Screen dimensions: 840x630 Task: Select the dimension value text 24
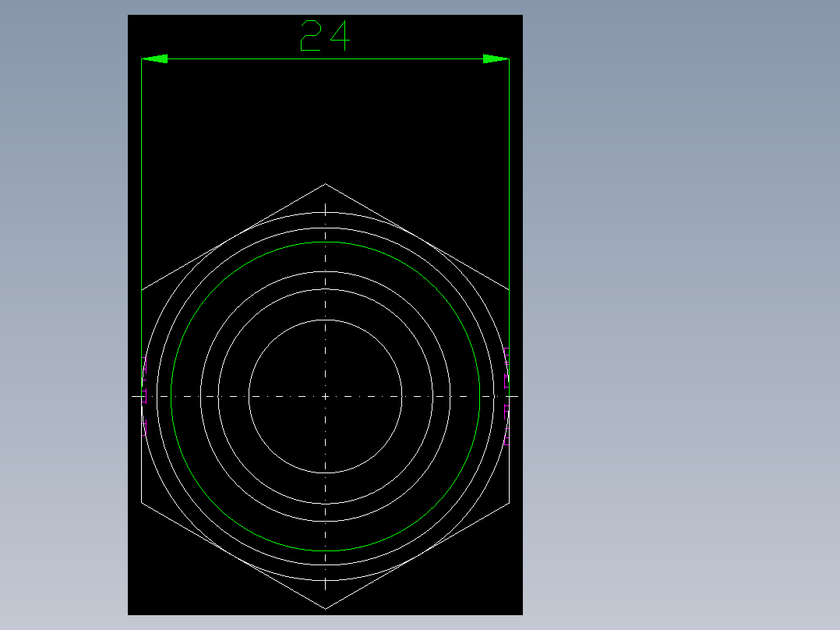[325, 36]
